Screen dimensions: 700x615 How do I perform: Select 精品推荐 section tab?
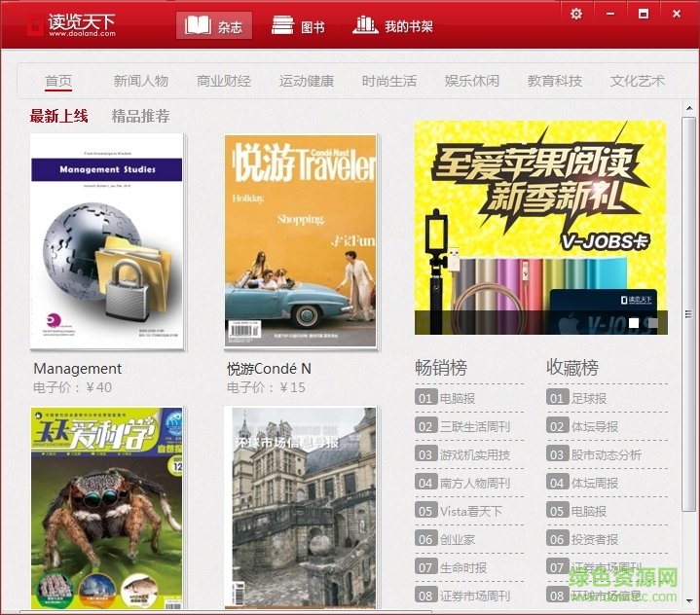pos(140,116)
